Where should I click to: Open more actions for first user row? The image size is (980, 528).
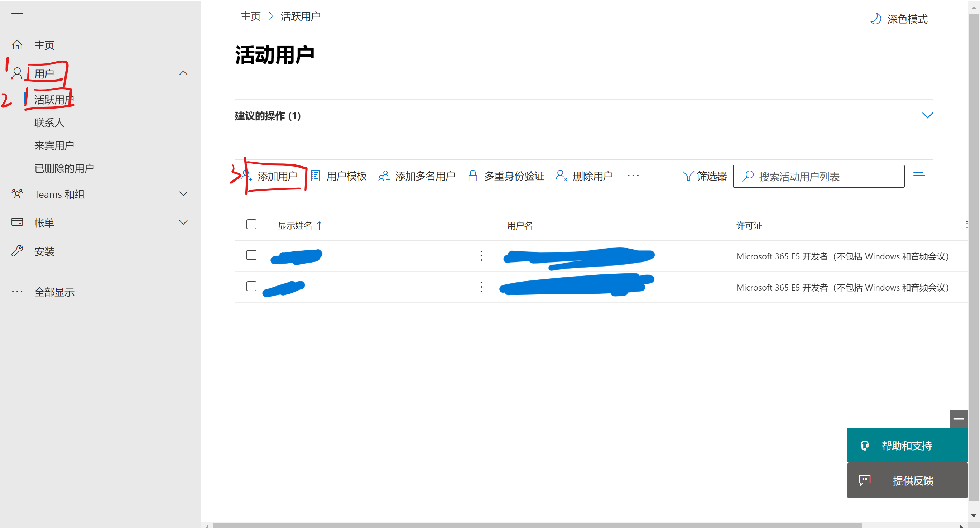tap(481, 256)
